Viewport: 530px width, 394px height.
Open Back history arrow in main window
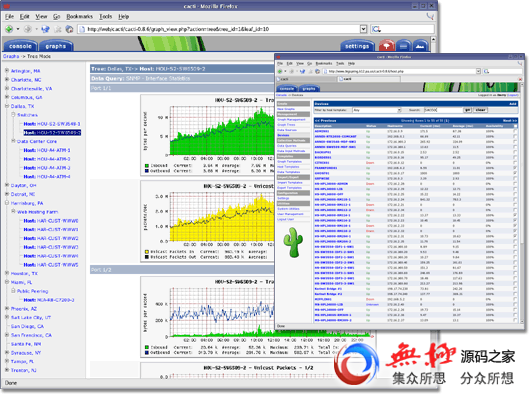click(x=18, y=29)
